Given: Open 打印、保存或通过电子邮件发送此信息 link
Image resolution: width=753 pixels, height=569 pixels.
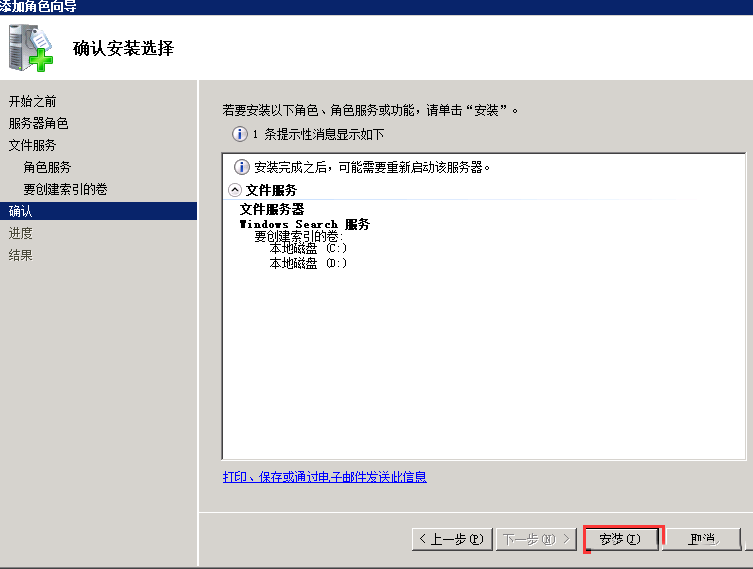Looking at the screenshot, I should 325,477.
